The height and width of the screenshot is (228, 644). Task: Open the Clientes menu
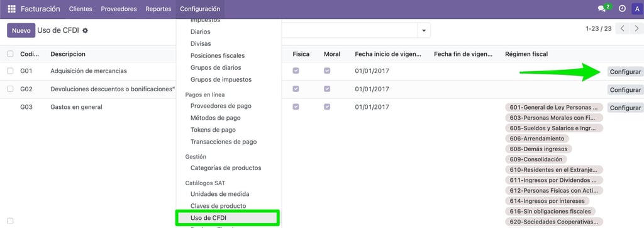(x=80, y=9)
